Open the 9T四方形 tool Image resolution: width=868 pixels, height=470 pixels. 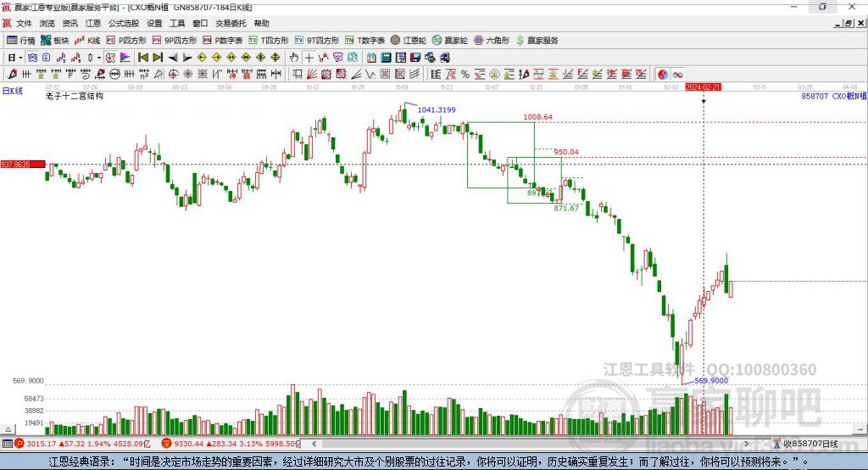317,41
